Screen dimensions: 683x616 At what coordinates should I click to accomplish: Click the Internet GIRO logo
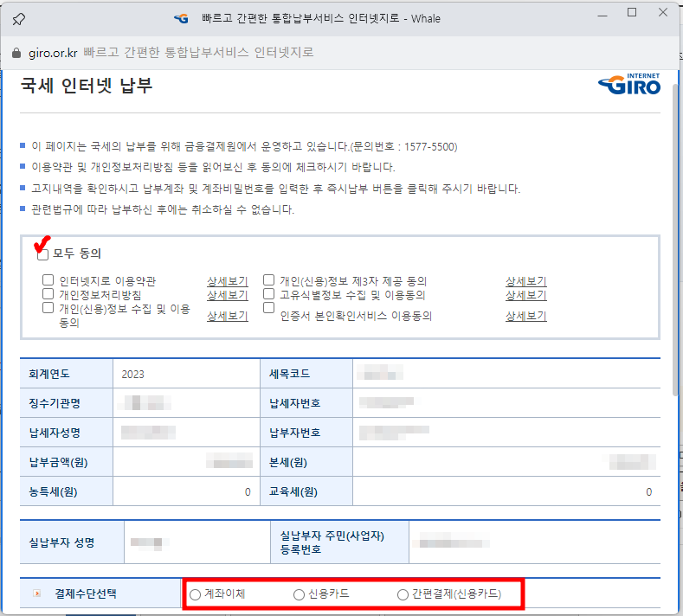pyautogui.click(x=629, y=84)
